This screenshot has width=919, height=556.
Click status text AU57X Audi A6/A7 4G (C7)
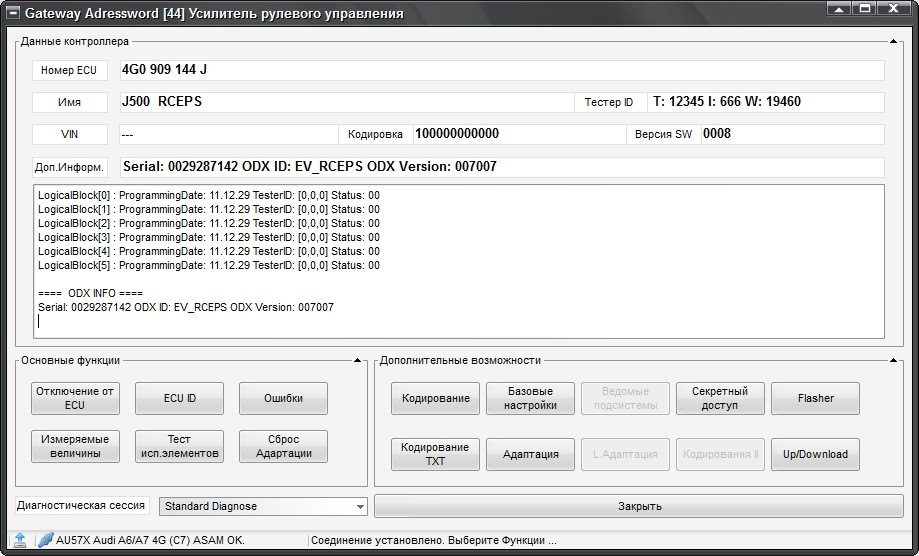(x=150, y=540)
